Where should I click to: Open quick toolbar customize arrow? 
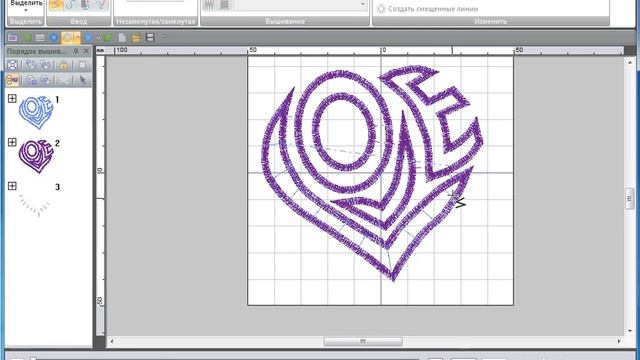[x=164, y=38]
